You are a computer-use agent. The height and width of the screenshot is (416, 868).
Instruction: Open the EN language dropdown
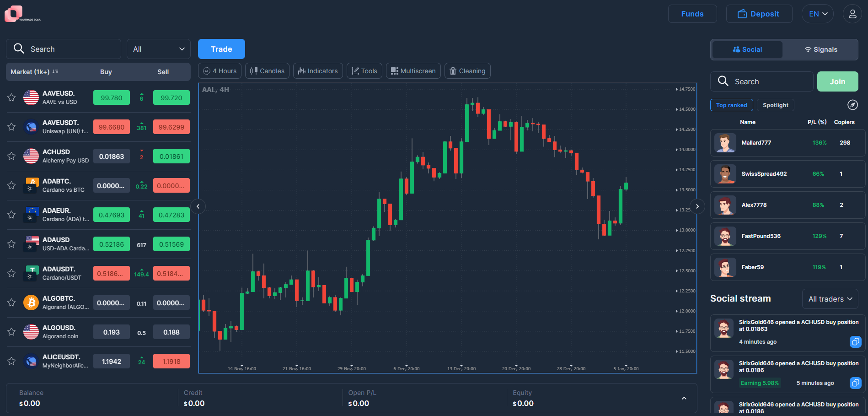[x=818, y=14]
